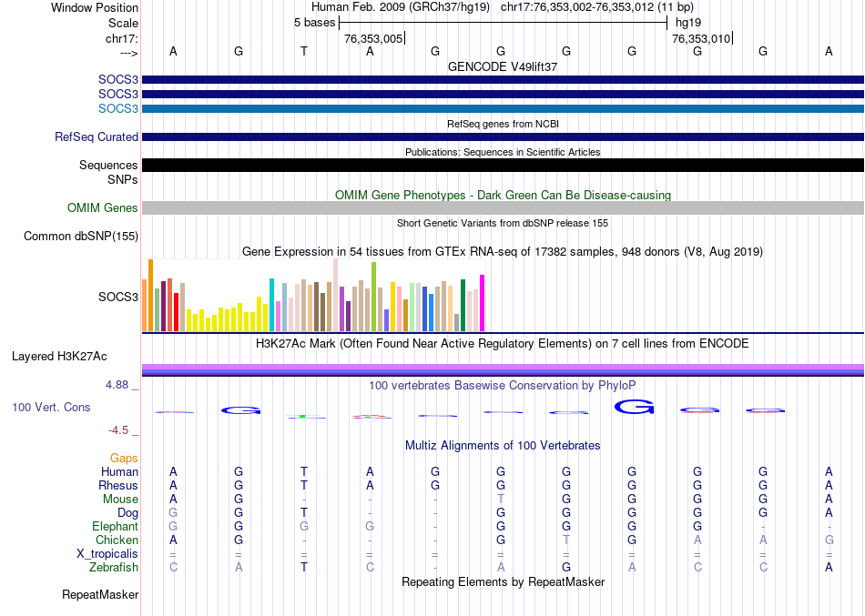Select the bright red GTEx expression bar
Viewport: 865px width, 616px height.
(176, 311)
